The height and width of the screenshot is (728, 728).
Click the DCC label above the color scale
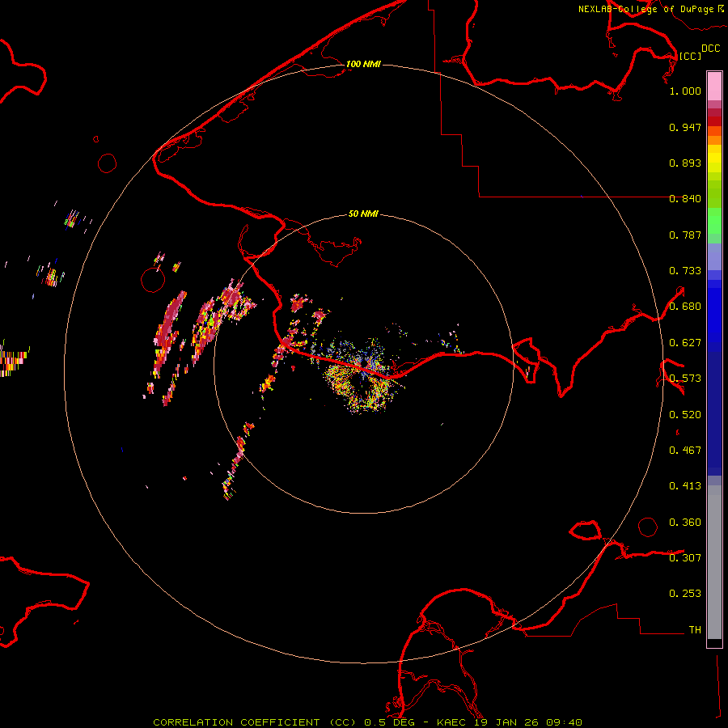pyautogui.click(x=710, y=49)
